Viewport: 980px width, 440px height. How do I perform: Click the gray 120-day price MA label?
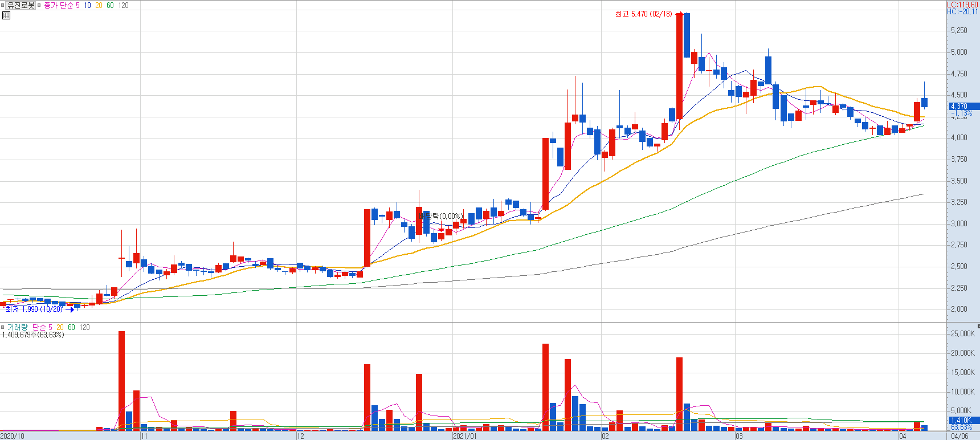point(123,5)
